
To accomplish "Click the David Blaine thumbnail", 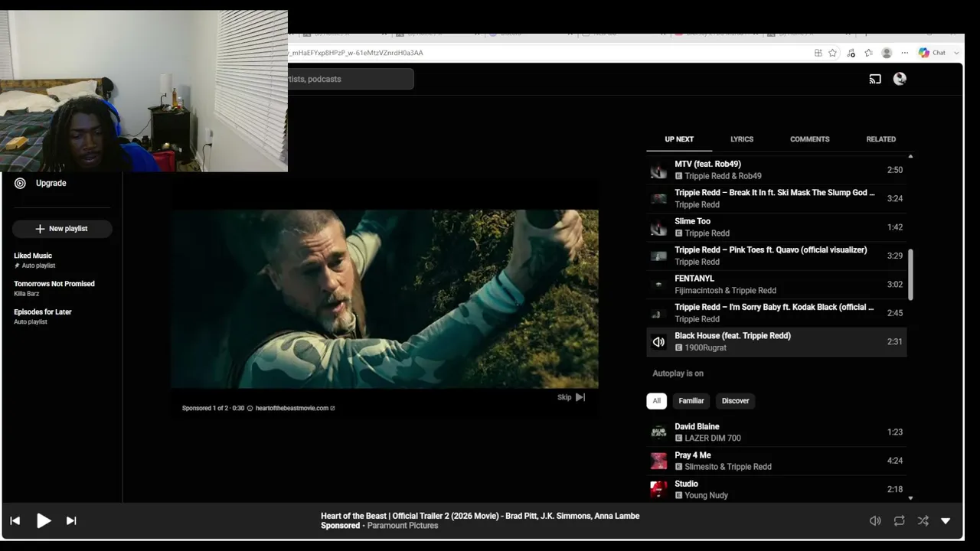I will pos(658,432).
